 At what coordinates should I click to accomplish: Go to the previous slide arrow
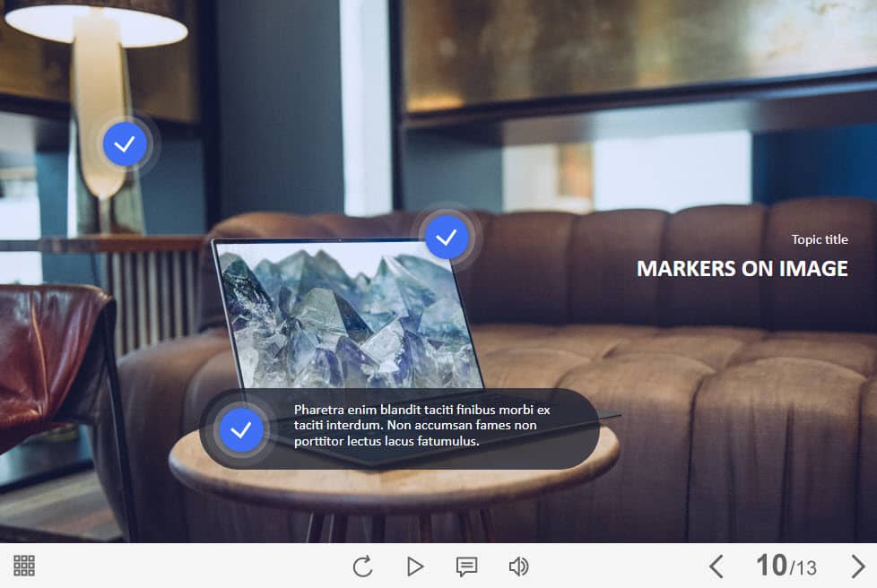click(x=716, y=566)
